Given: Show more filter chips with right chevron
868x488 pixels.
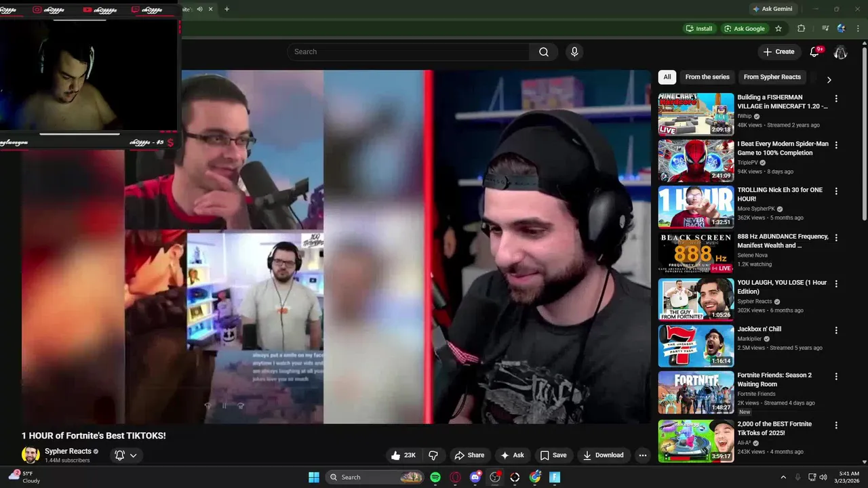Looking at the screenshot, I should [829, 79].
